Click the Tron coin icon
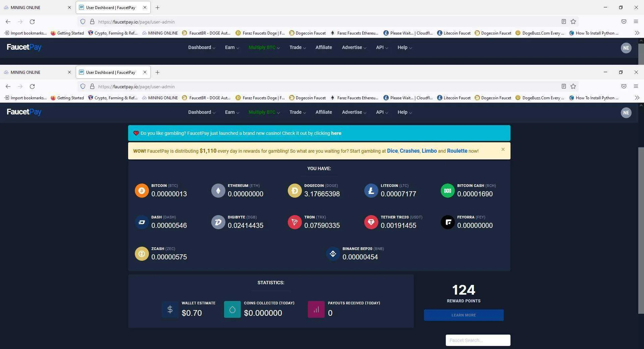This screenshot has height=349, width=644. pyautogui.click(x=294, y=222)
